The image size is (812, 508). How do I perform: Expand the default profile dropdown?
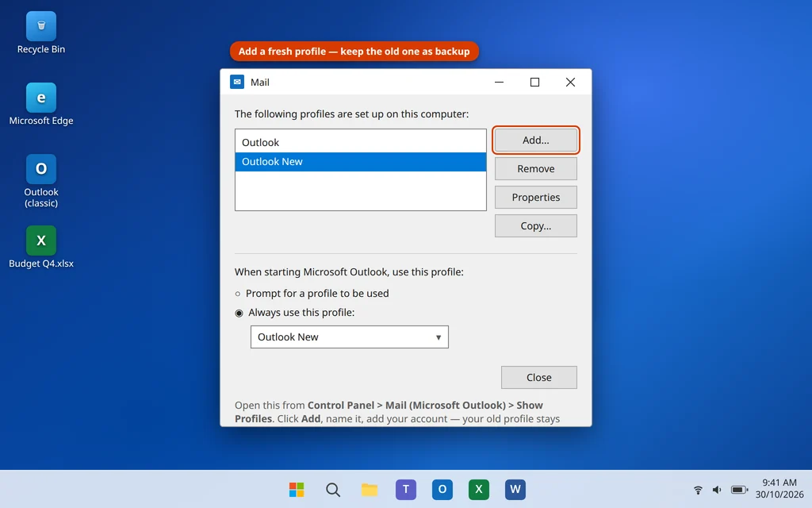point(350,337)
